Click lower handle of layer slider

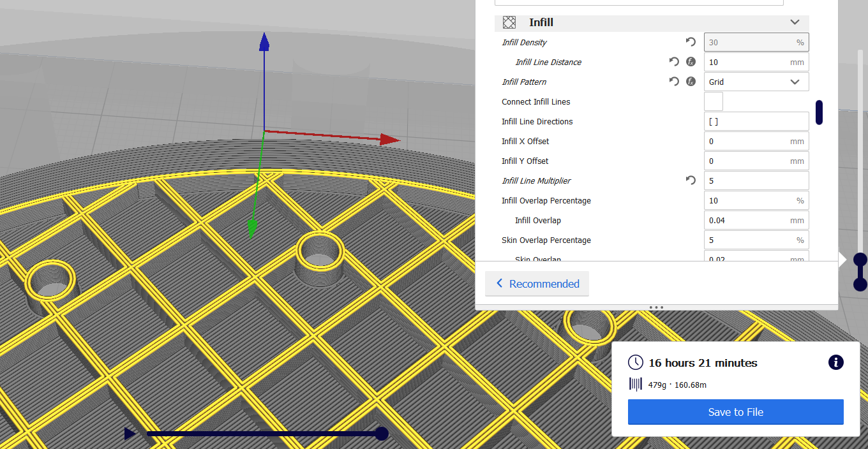click(860, 284)
